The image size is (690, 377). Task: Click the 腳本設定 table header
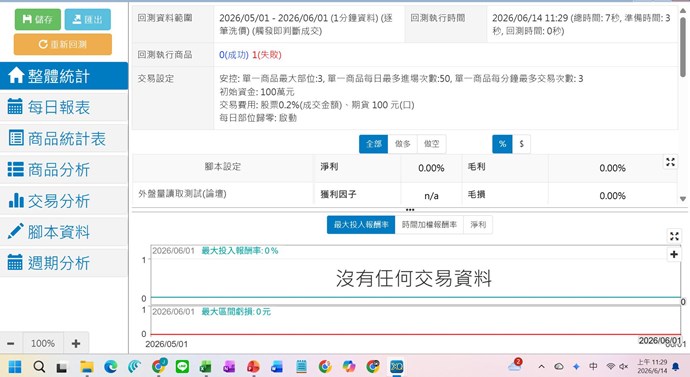pos(223,167)
